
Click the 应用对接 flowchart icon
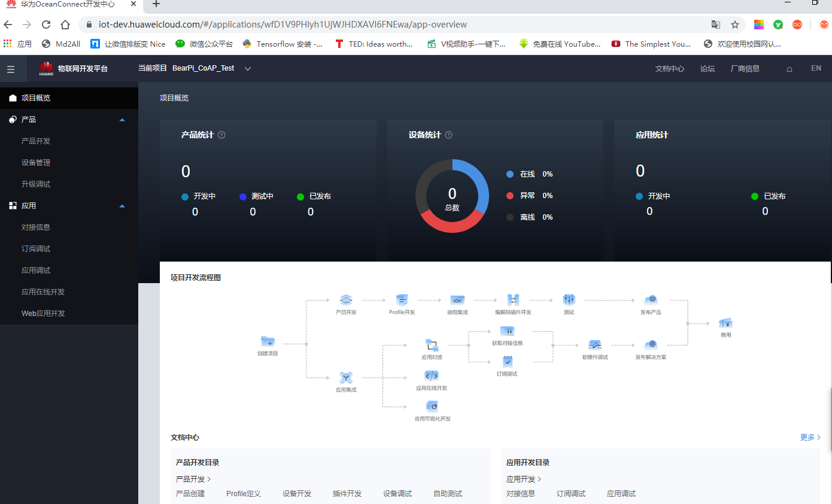(x=432, y=345)
